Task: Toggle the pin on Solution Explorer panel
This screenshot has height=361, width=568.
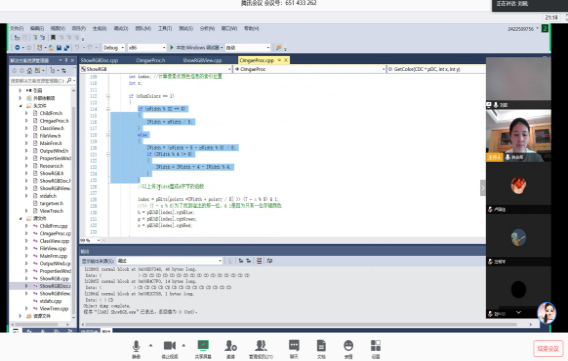Action: pos(66,60)
